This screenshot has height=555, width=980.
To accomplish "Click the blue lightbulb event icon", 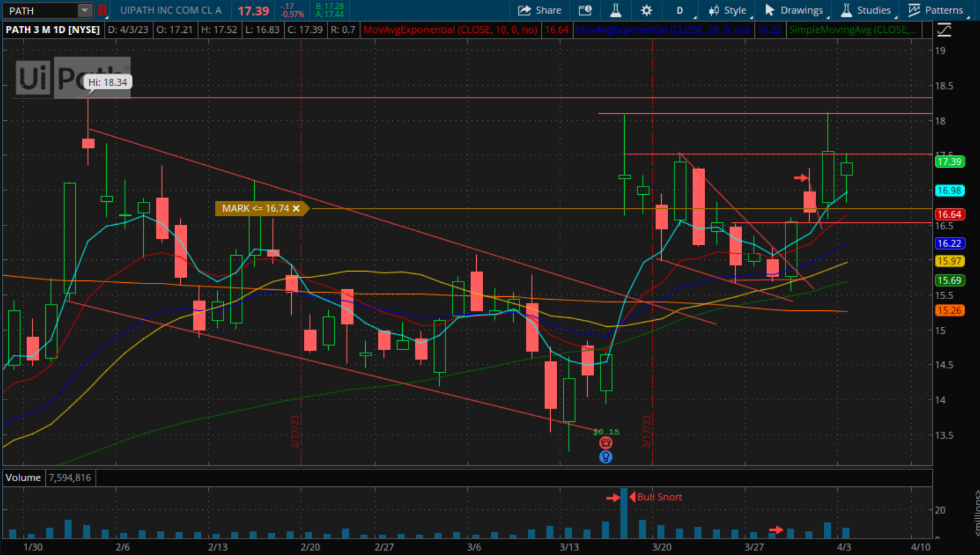I will click(x=606, y=456).
